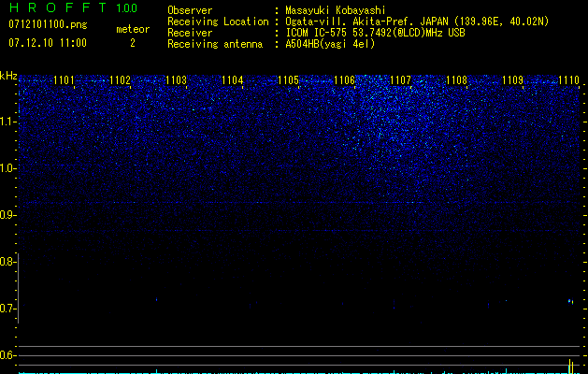588x374 pixels.
Task: Click the 0.9 frequency axis label
Action: [7, 215]
